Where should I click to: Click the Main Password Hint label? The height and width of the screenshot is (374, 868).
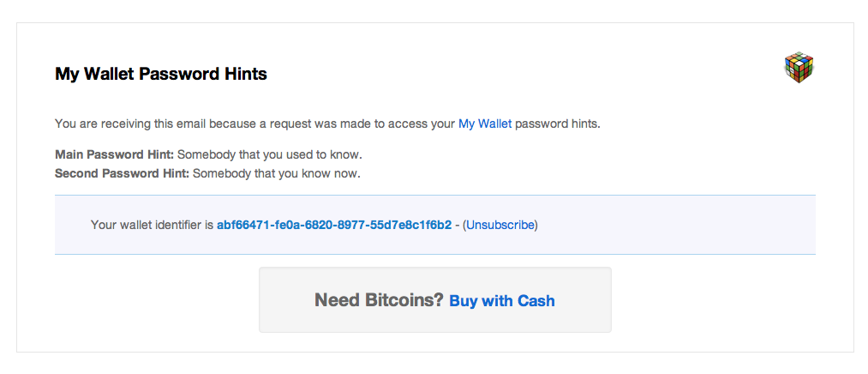115,154
